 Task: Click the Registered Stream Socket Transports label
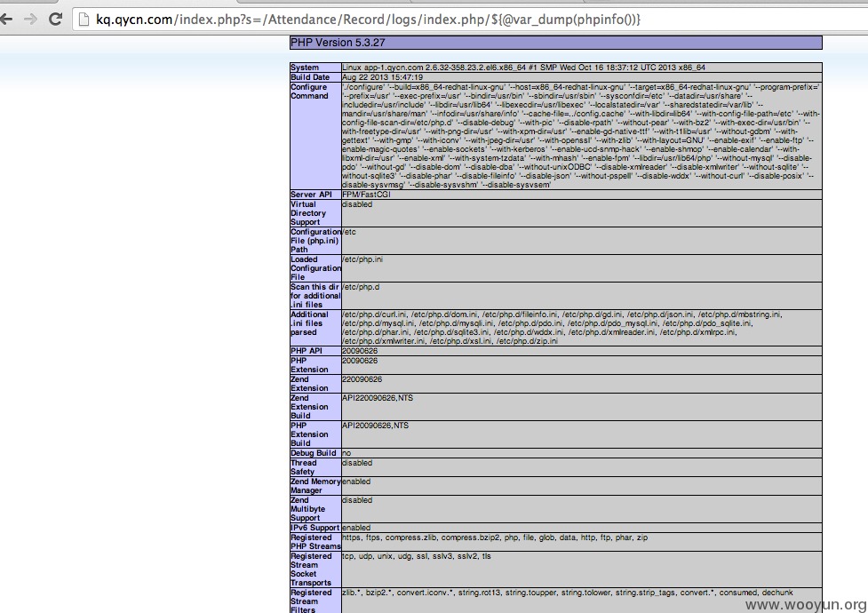tap(312, 569)
